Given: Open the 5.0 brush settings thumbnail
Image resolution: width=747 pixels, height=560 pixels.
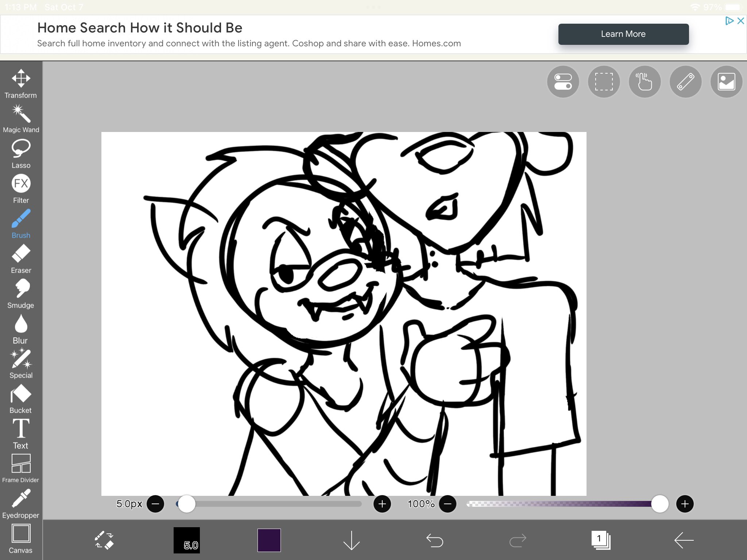Looking at the screenshot, I should click(x=187, y=540).
